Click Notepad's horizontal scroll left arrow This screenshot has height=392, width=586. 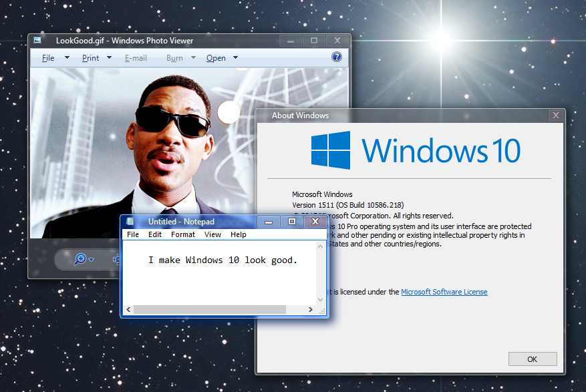click(128, 309)
